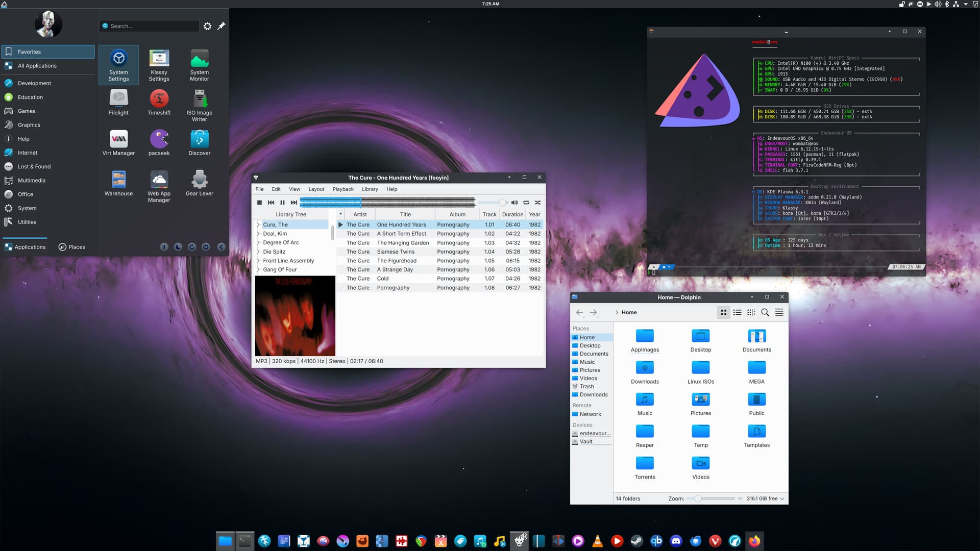Launch Warehouse app
Image resolution: width=980 pixels, height=551 pixels.
coord(118,183)
